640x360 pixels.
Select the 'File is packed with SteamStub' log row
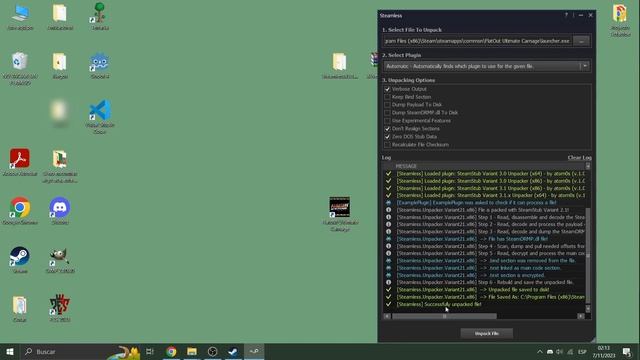point(484,210)
